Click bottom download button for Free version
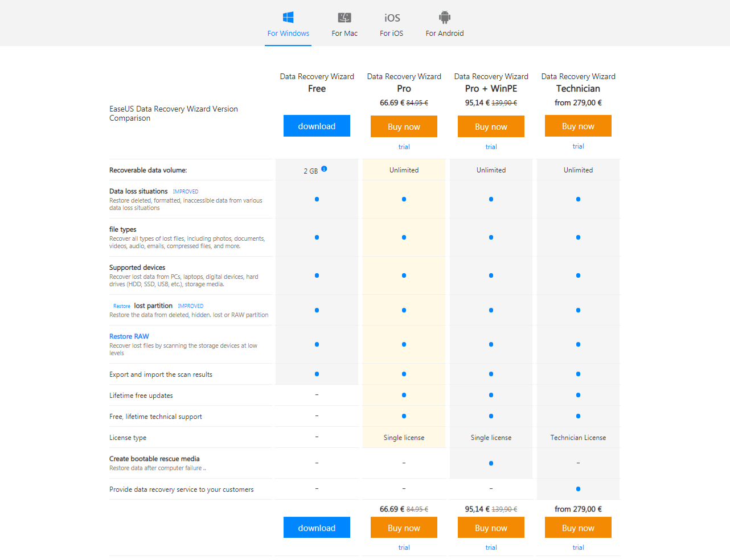Screen dimensions: 730x560 click(317, 528)
